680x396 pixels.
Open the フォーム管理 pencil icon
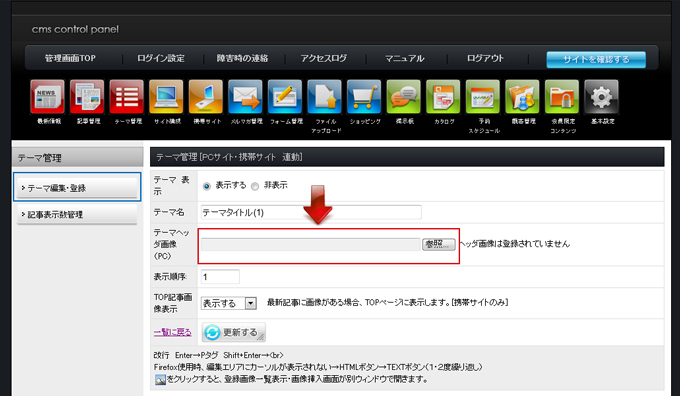[x=285, y=96]
